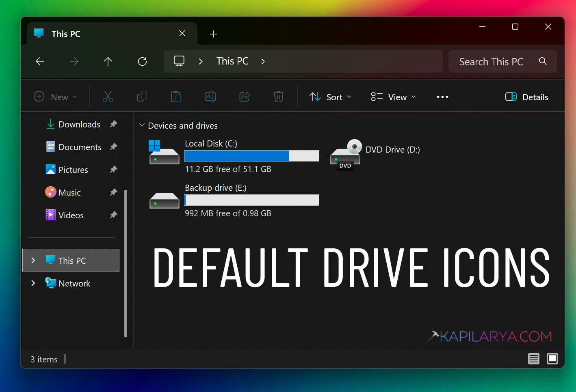Maximize the File Explorer window
Screen dimensions: 576x392
(x=515, y=27)
